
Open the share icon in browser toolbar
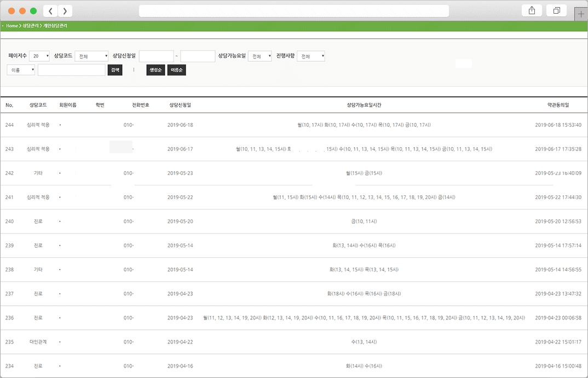pyautogui.click(x=532, y=10)
